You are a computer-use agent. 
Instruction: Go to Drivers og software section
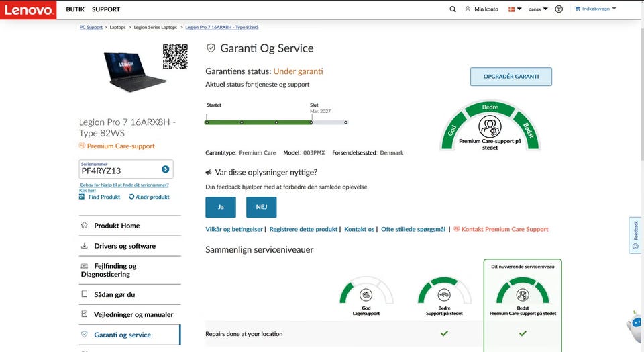(129, 246)
